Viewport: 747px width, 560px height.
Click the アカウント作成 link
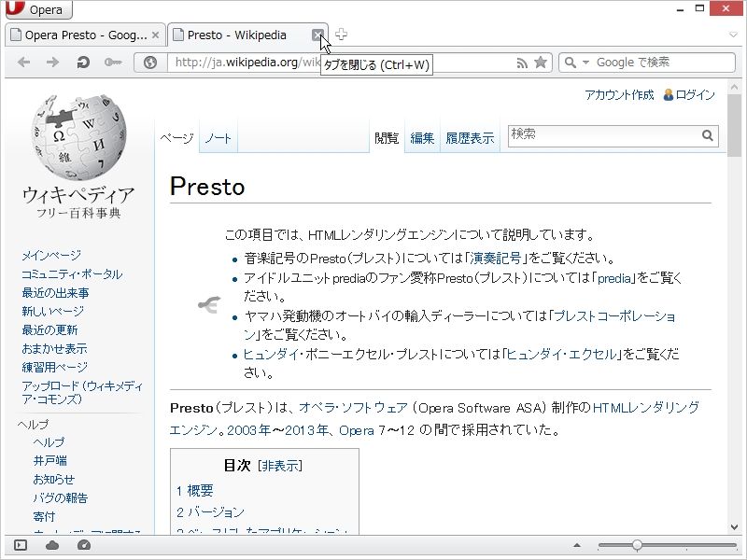point(619,95)
